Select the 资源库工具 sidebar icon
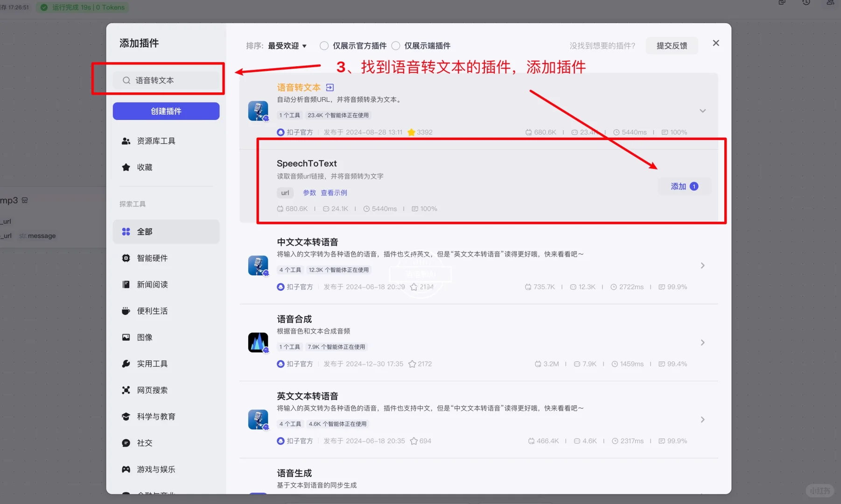 [126, 140]
